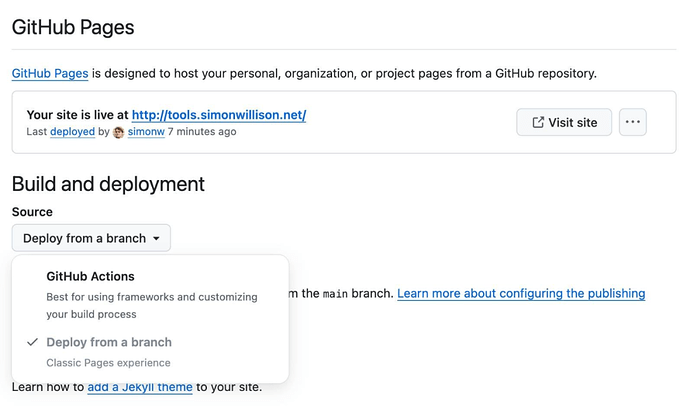Open the tools.simonwillison.net site URL link
The width and height of the screenshot is (690, 412).
point(219,115)
